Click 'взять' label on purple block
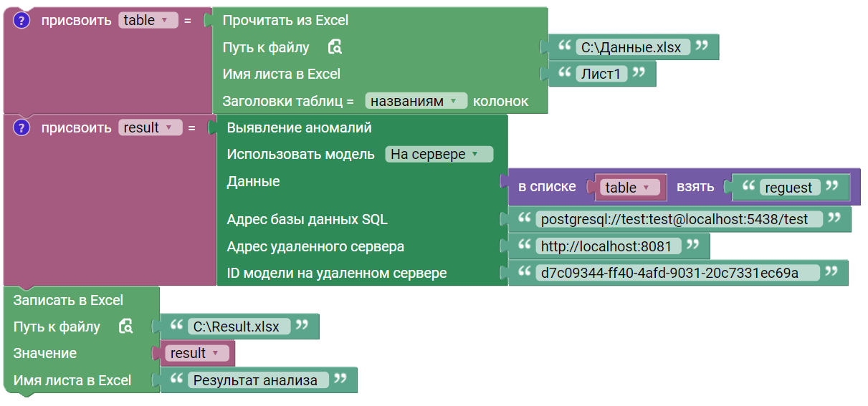The image size is (868, 406). tap(695, 187)
